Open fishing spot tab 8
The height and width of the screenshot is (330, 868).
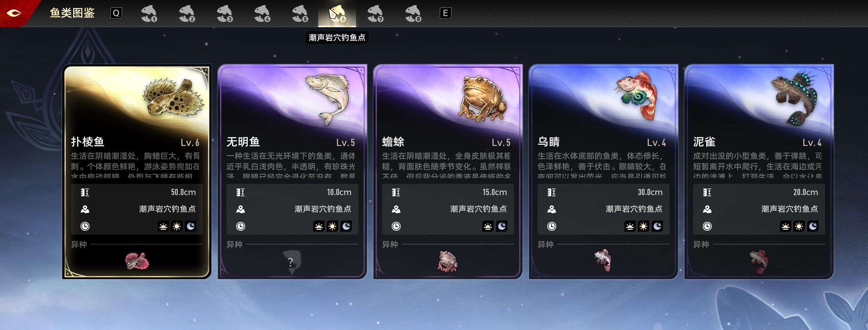click(413, 14)
